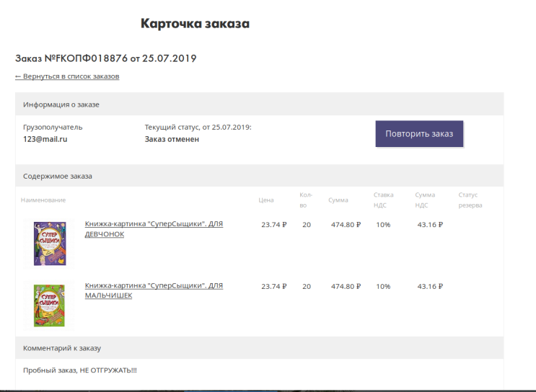
Task: Click the 474.80 ₽ sum in ДЕВЧОНОК row
Action: click(346, 225)
